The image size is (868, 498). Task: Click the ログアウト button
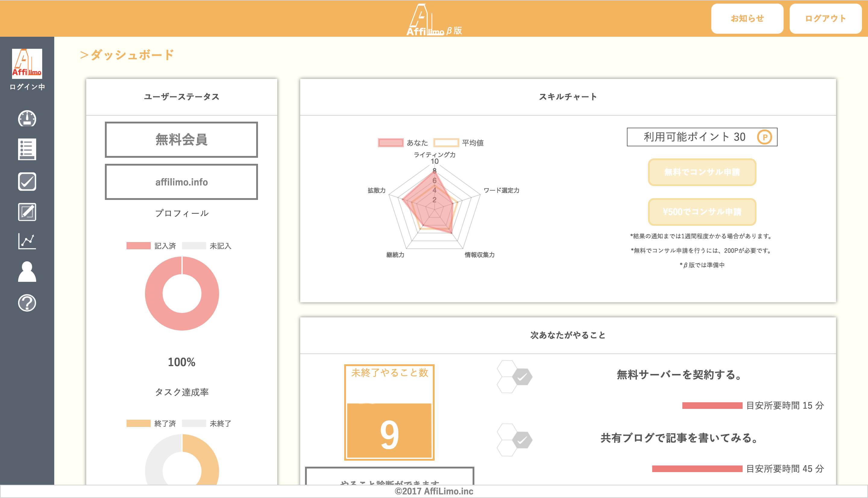click(x=825, y=18)
